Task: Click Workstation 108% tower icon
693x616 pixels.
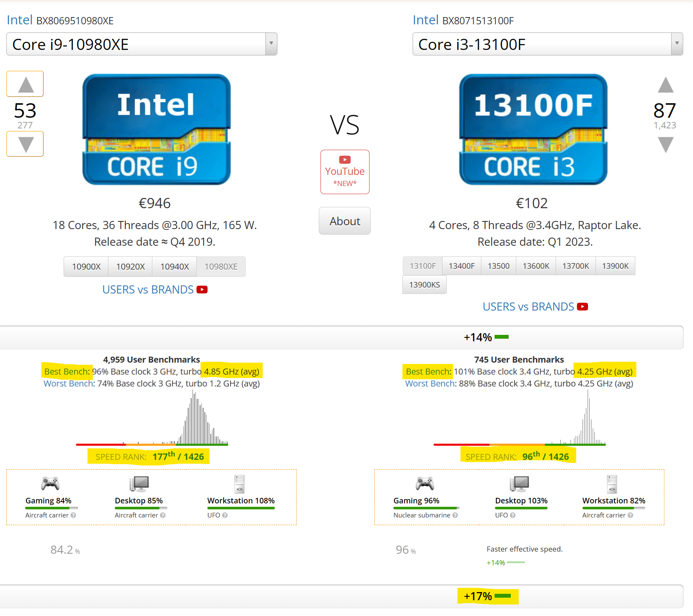Action: [x=239, y=484]
